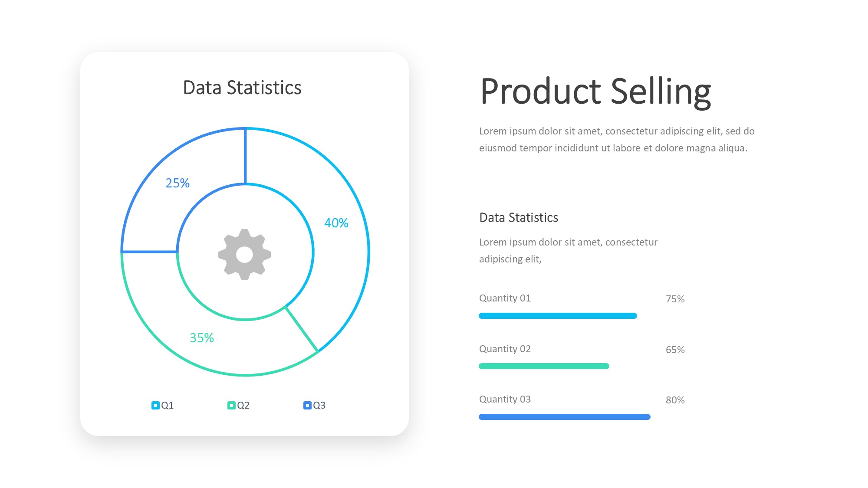Image resolution: width=868 pixels, height=488 pixels.
Task: Click the Data Statistics chart title
Action: point(242,88)
